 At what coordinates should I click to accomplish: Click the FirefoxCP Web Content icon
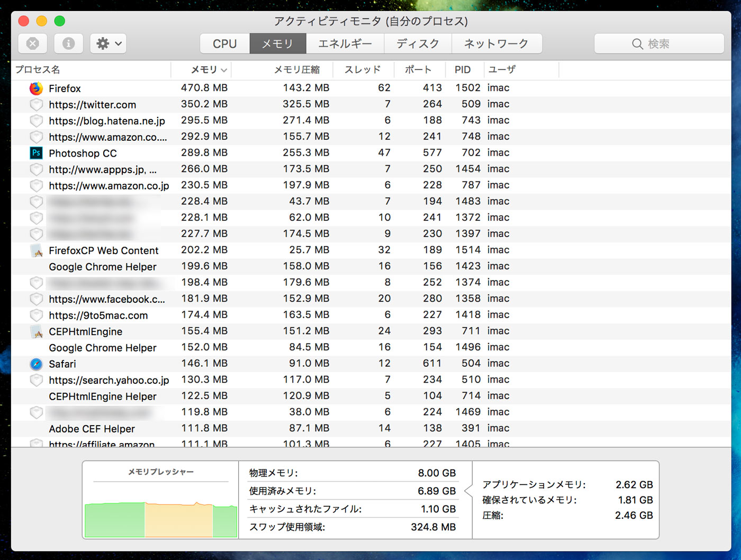coord(36,250)
